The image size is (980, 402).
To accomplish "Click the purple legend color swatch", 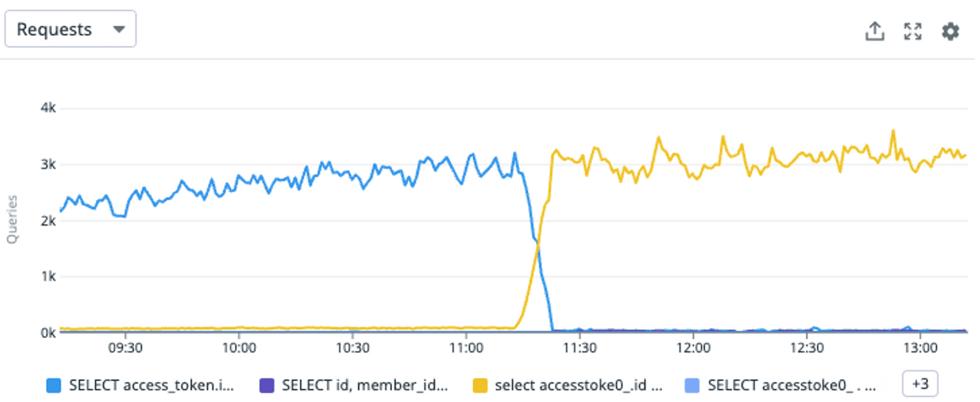I will 266,385.
